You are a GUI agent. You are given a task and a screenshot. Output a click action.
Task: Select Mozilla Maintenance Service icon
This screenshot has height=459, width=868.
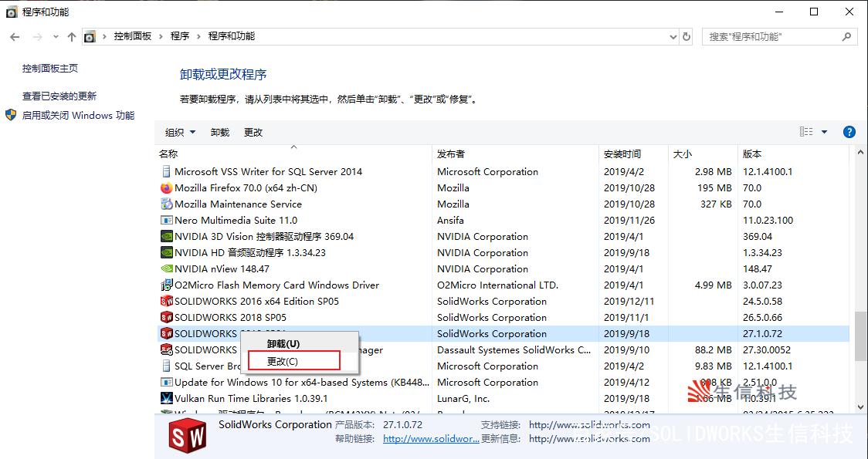click(166, 204)
